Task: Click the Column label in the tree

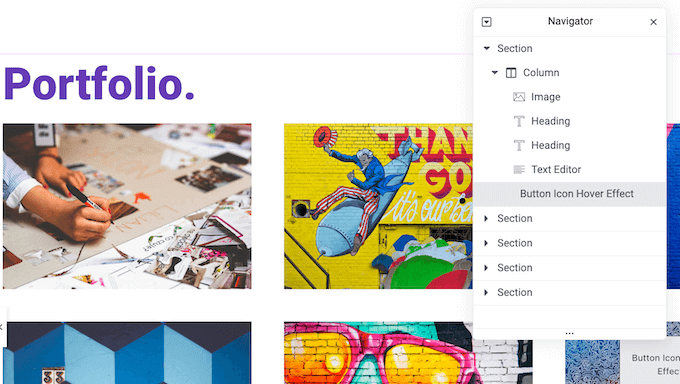Action: [541, 72]
